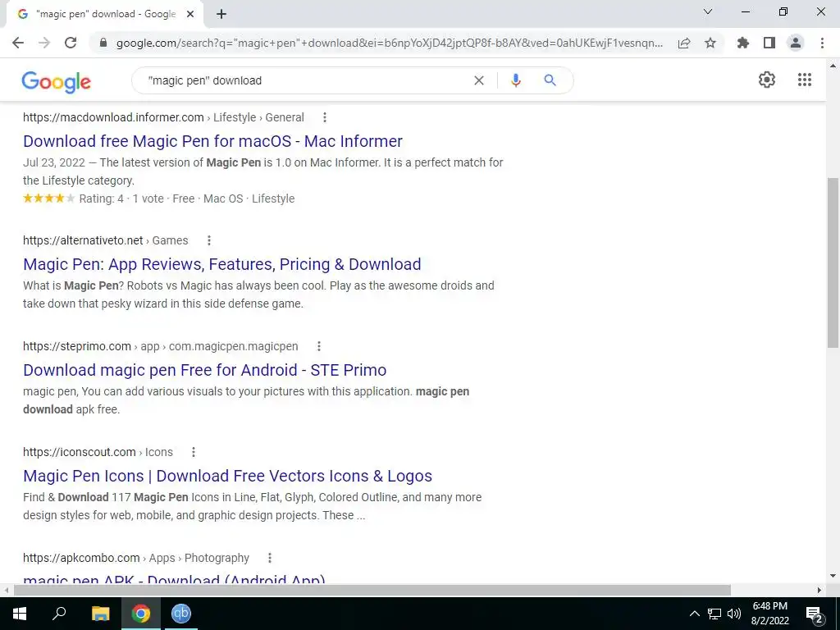Go back to the previous page
Image resolution: width=840 pixels, height=630 pixels.
tap(18, 43)
